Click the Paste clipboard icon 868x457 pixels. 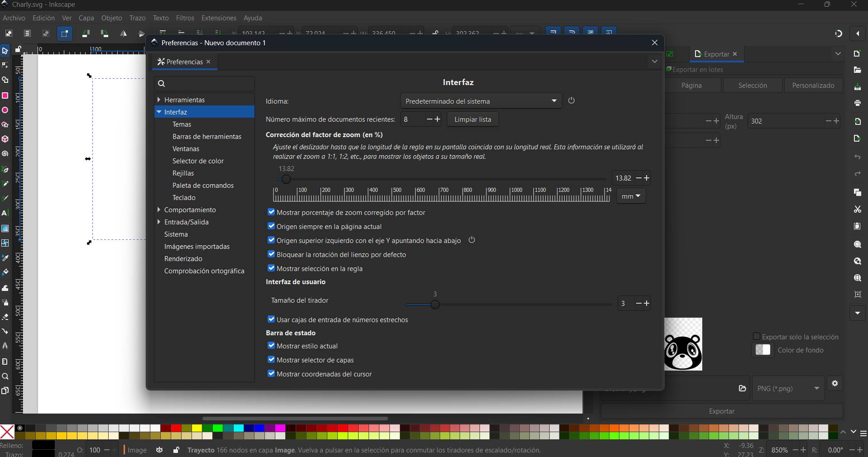click(x=857, y=226)
